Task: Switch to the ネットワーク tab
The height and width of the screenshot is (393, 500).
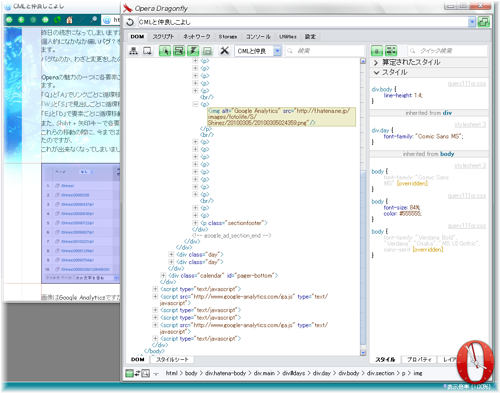Action: [197, 36]
